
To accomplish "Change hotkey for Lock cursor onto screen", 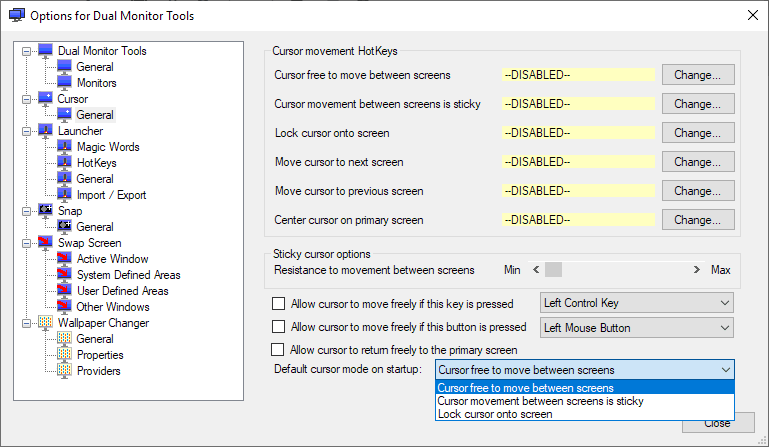I will [x=698, y=132].
